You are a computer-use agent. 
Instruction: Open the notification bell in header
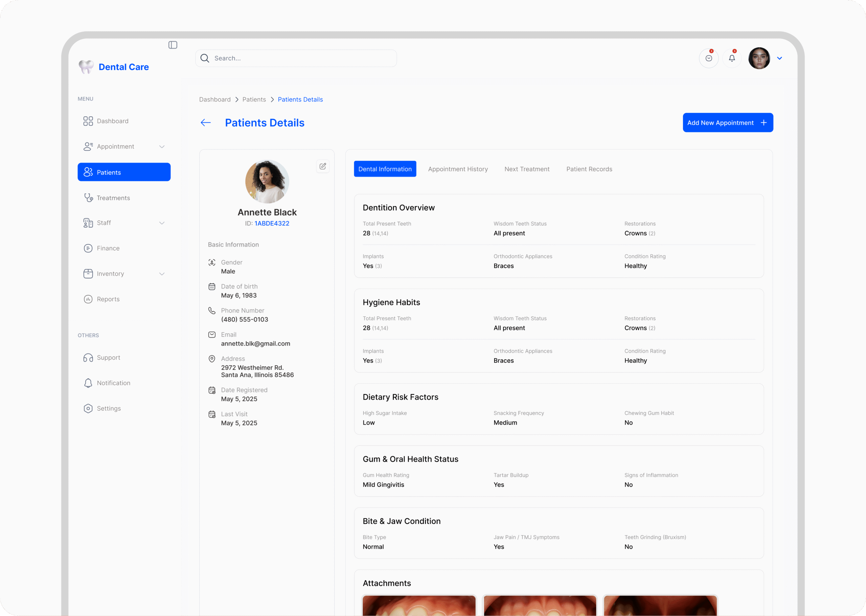pos(732,59)
